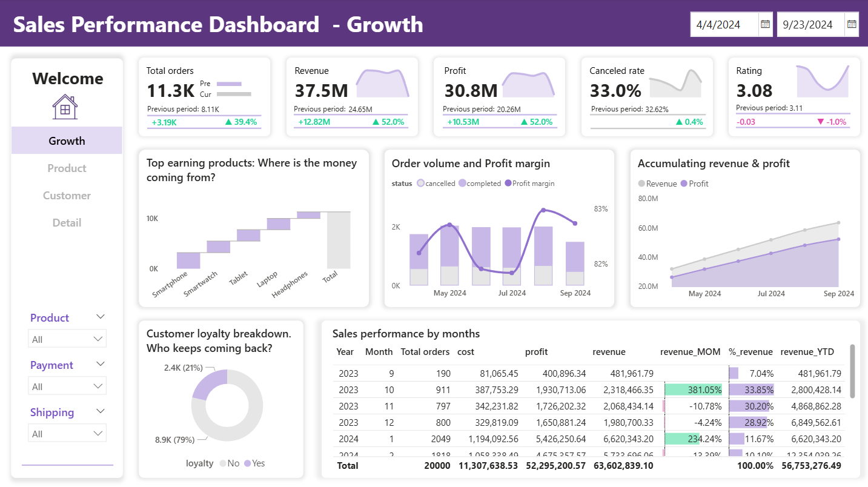
Task: Toggle the cancelled status legend item
Action: coord(436,184)
